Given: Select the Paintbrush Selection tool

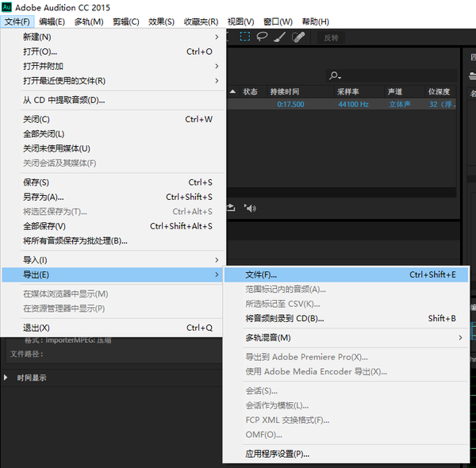Looking at the screenshot, I should point(279,37).
